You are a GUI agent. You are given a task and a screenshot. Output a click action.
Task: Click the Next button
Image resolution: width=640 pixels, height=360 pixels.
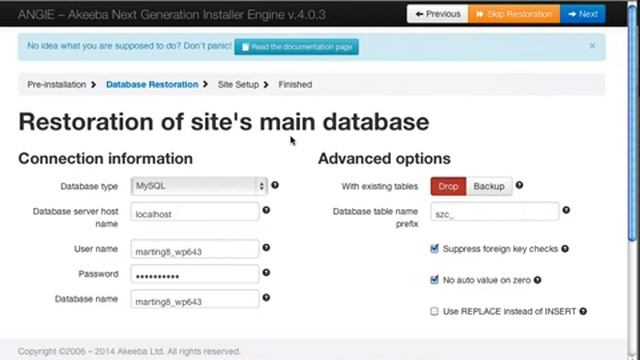pyautogui.click(x=583, y=14)
